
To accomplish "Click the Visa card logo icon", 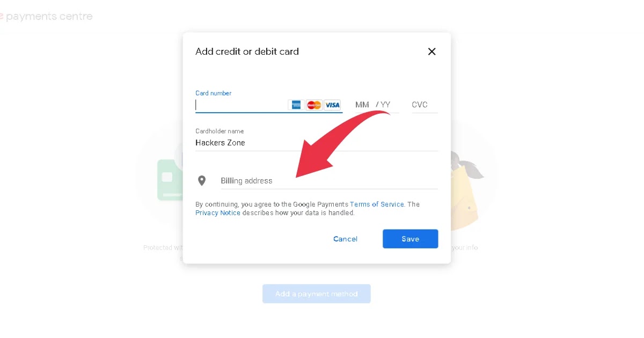I will click(x=332, y=105).
